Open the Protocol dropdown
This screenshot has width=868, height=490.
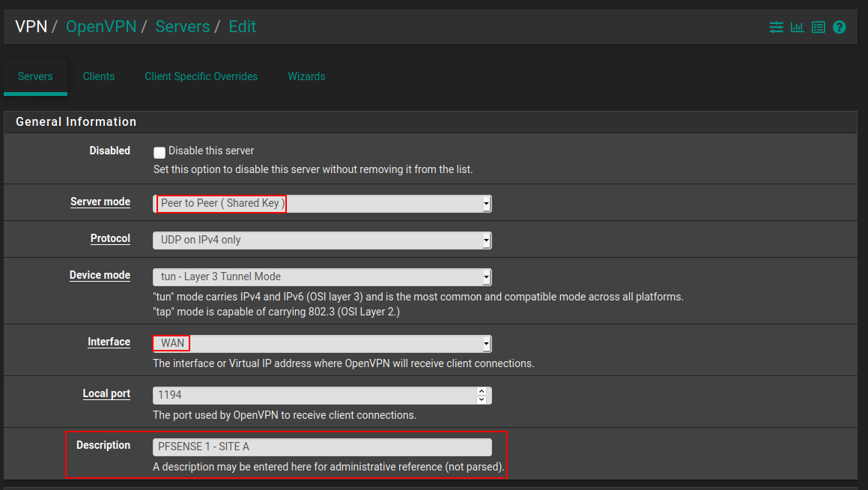[x=322, y=241]
